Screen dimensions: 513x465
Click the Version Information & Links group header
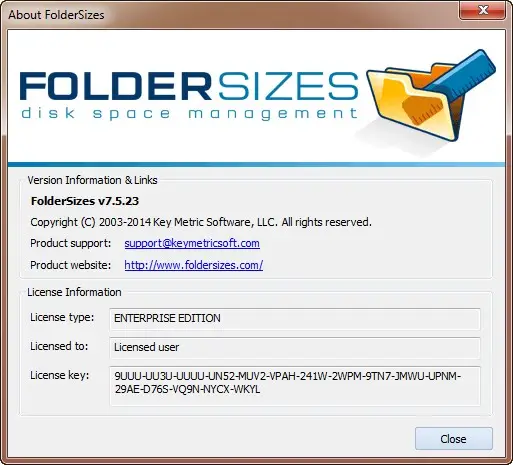(x=92, y=180)
